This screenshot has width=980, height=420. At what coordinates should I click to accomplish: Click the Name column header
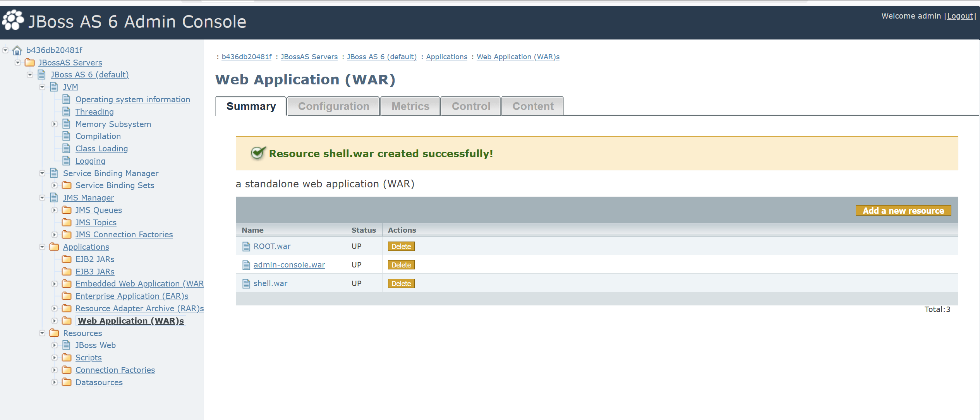[252, 230]
